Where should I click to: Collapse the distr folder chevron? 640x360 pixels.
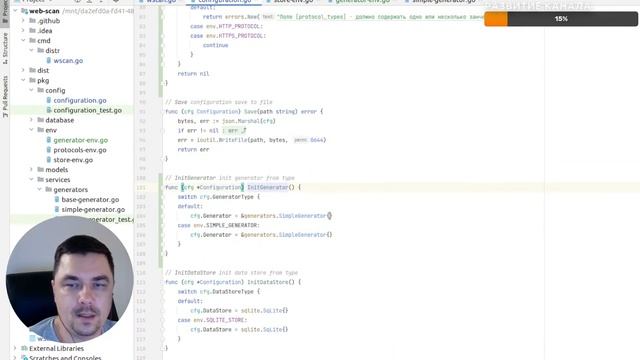pyautogui.click(x=31, y=50)
